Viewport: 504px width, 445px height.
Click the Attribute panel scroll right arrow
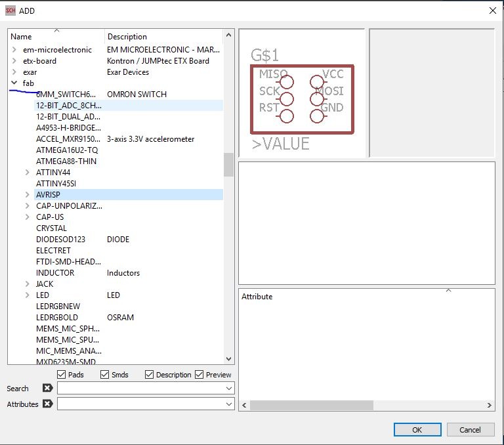(489, 405)
